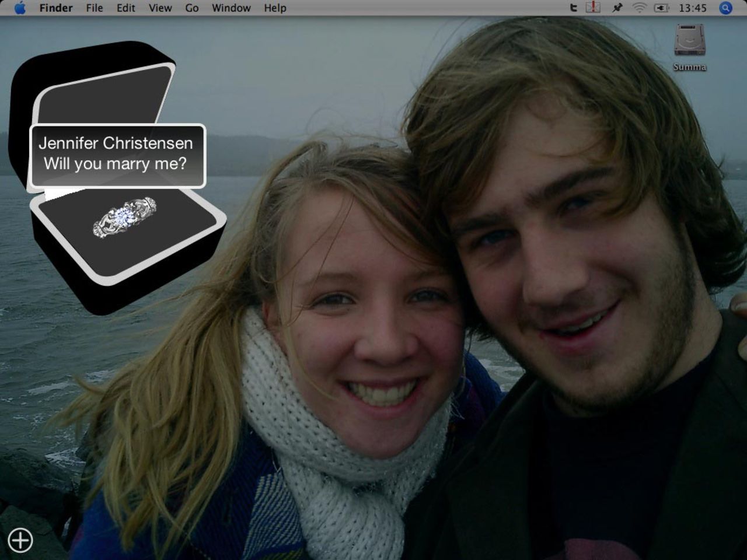
Task: Click the plus circle in the bottom corner
Action: [x=22, y=540]
